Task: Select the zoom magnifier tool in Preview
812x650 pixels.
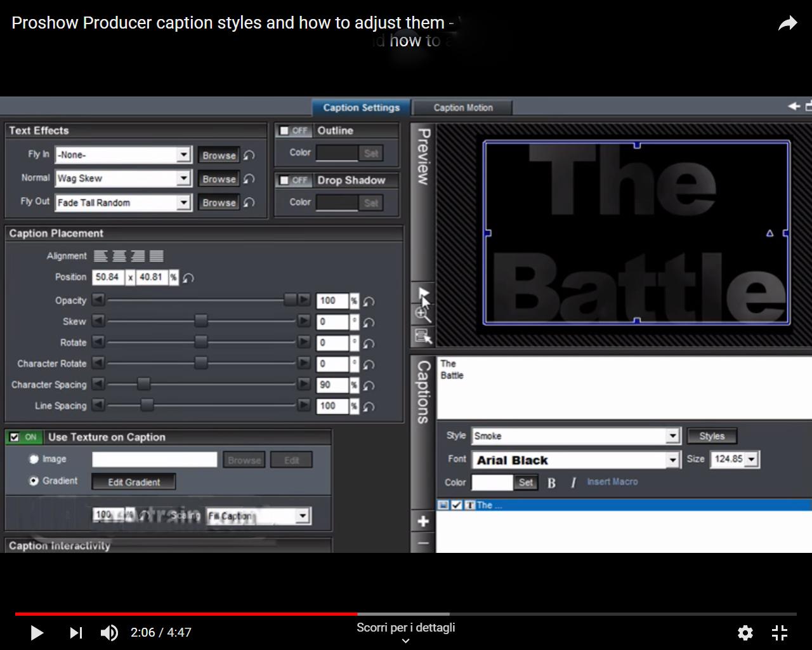Action: point(423,314)
